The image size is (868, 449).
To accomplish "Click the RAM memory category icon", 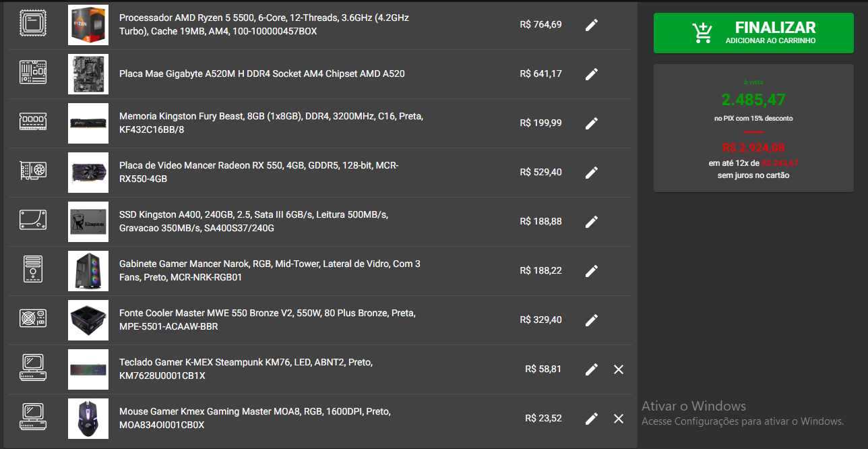I will click(33, 123).
